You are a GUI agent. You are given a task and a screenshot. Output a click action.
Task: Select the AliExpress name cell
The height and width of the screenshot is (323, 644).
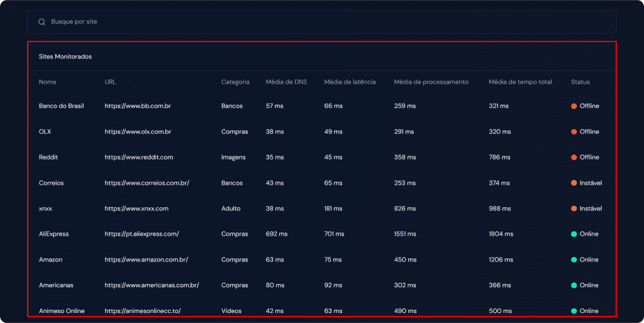[x=54, y=234]
